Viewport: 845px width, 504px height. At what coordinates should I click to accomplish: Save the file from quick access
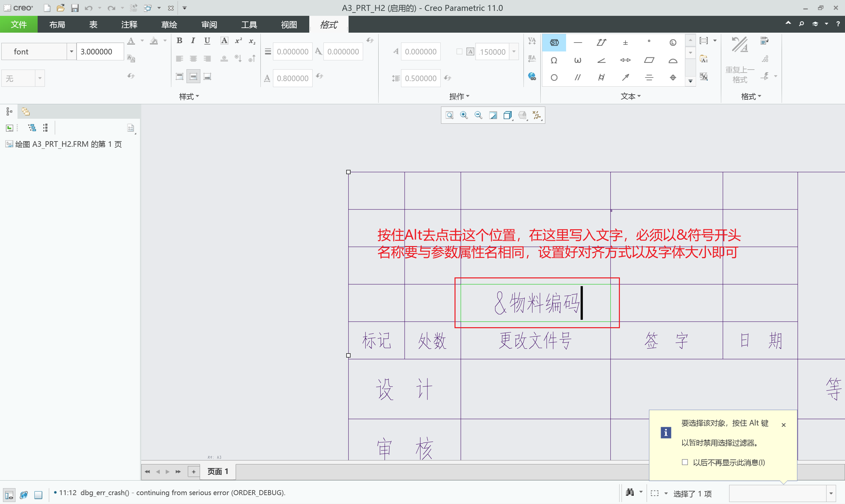[x=75, y=8]
